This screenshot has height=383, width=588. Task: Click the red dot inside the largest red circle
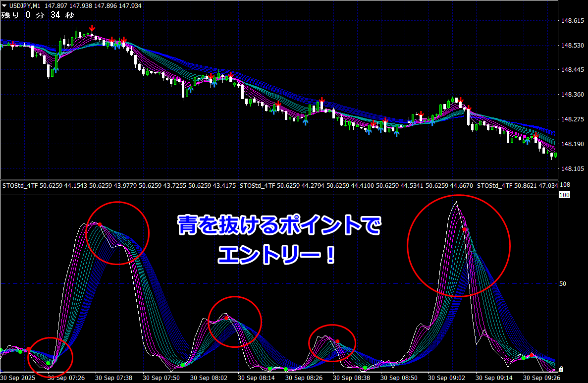click(465, 229)
